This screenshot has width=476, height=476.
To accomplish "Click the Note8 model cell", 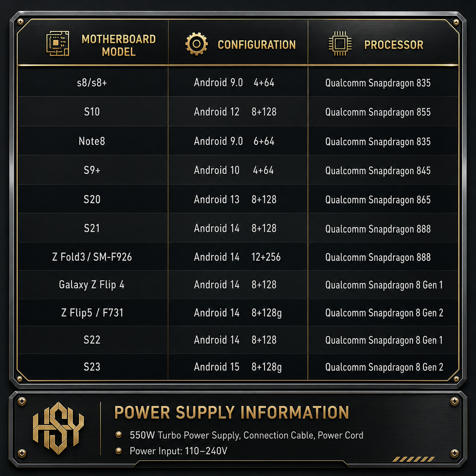I will pyautogui.click(x=92, y=141).
